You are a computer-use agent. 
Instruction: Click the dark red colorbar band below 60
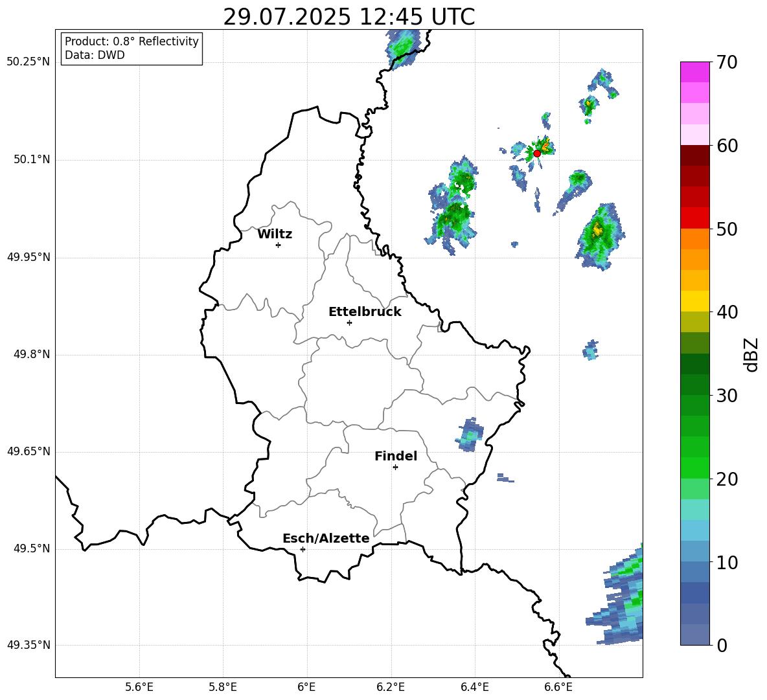(x=694, y=155)
